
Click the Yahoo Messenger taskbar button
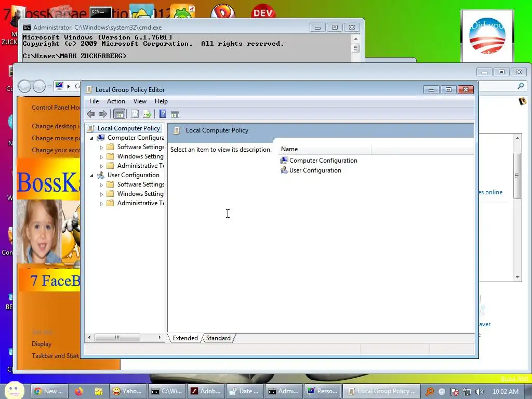pyautogui.click(x=128, y=391)
